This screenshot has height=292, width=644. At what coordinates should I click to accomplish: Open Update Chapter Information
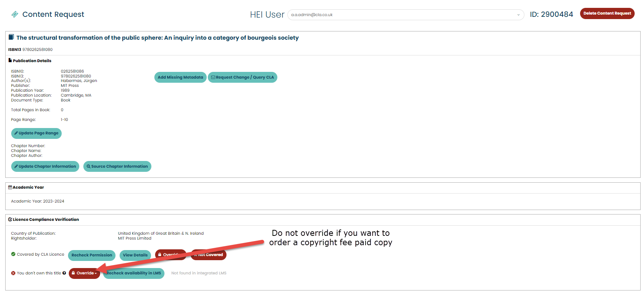coord(45,167)
